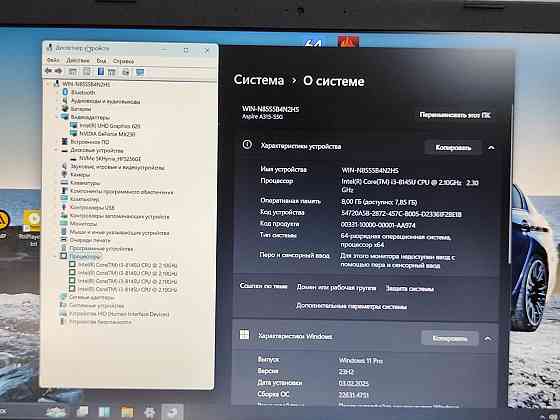Click the monitor-shaped scan for hardware changes icon
560x420 pixels.
click(x=140, y=72)
